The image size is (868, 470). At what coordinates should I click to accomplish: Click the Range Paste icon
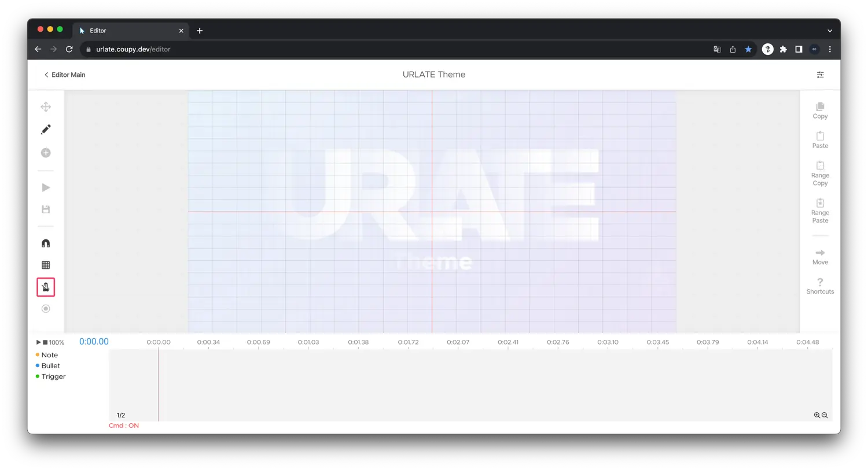click(x=820, y=203)
